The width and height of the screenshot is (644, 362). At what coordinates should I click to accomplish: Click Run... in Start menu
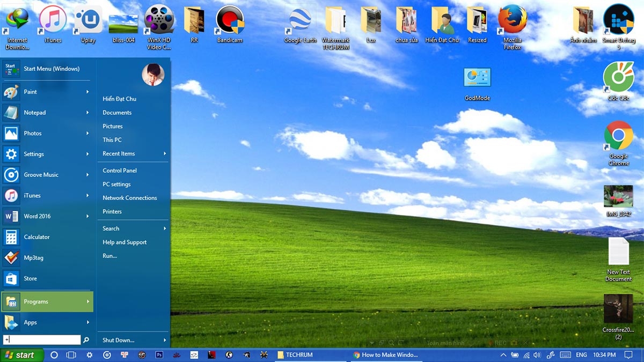tap(109, 256)
